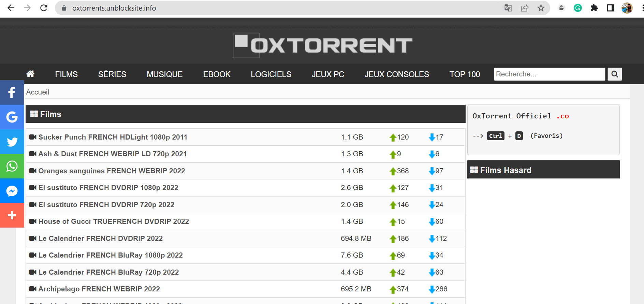Open the Extensions puzzle menu
This screenshot has height=304, width=644.
click(x=594, y=8)
